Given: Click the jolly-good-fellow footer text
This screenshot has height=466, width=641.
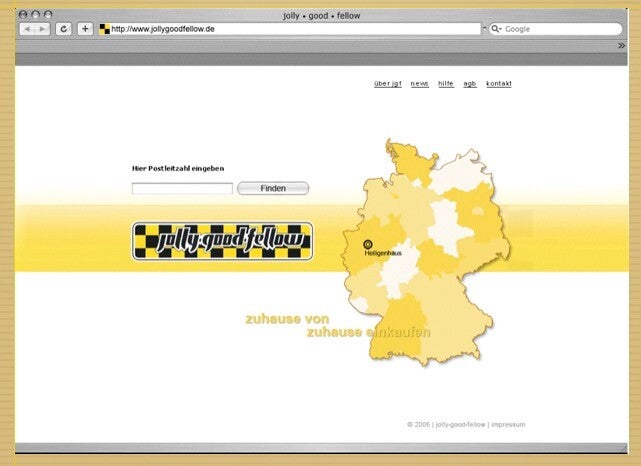Looking at the screenshot, I should (x=460, y=424).
